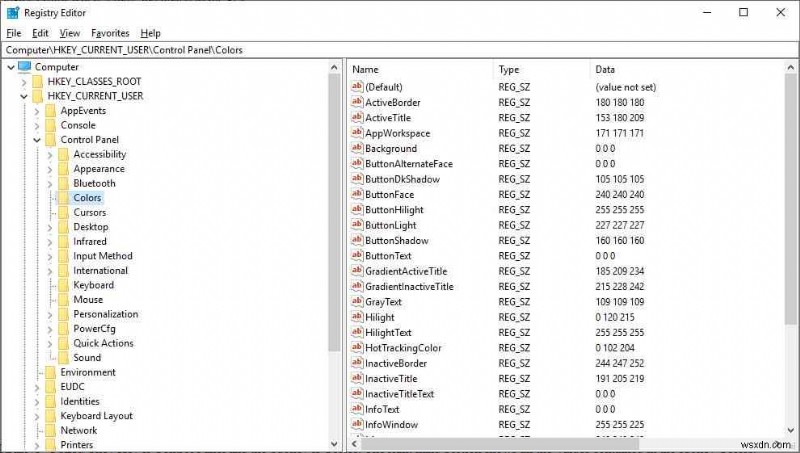
Task: Click the string icon beside ButtonHilight
Action: [x=357, y=209]
